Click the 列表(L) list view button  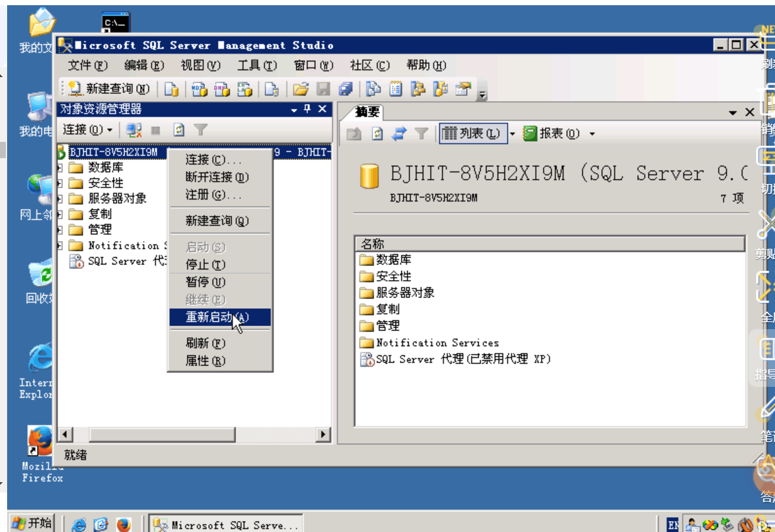pos(473,133)
